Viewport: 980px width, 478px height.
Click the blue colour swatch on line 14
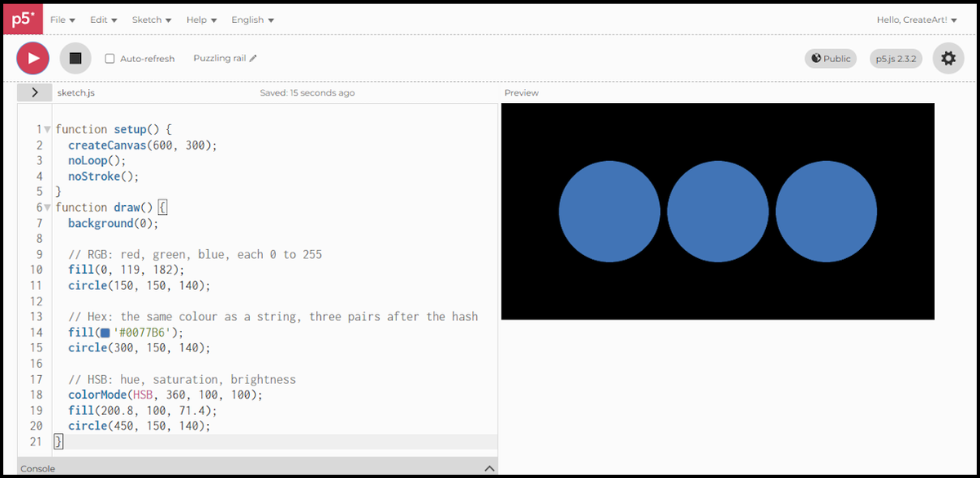click(x=105, y=333)
